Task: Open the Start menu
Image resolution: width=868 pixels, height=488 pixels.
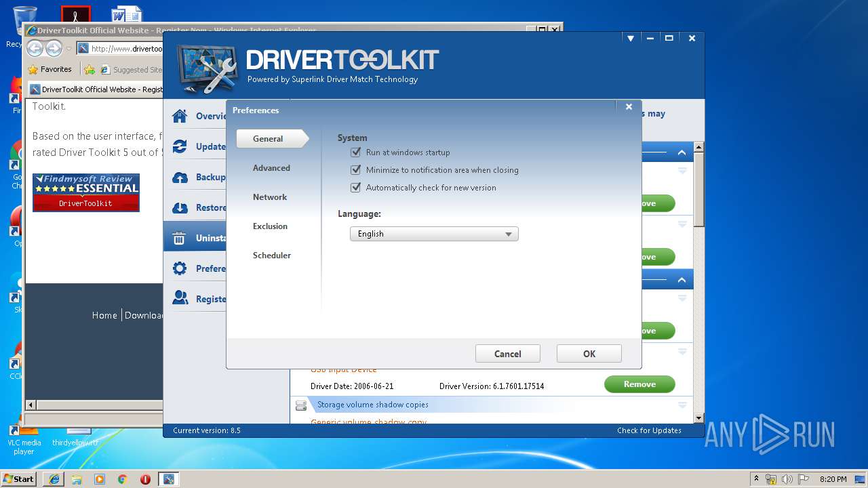Action: [x=19, y=479]
